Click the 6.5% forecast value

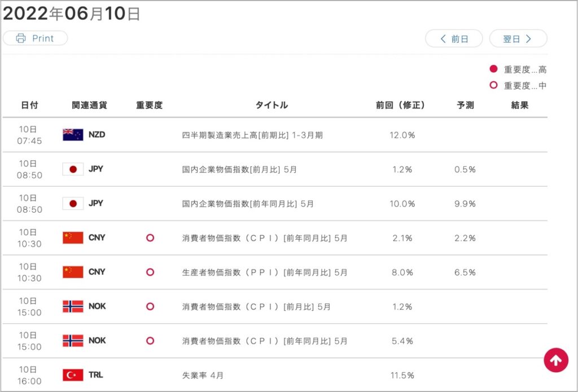465,272
